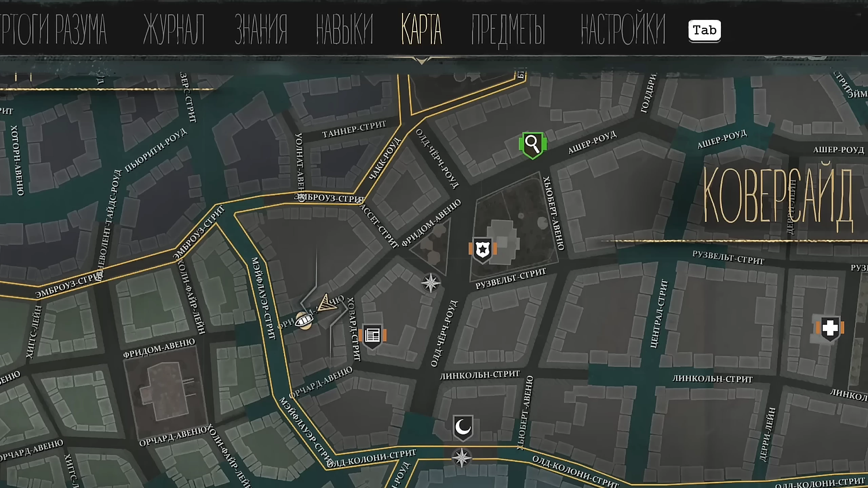The width and height of the screenshot is (868, 488).
Task: Go to the Настройки tab
Action: (x=623, y=29)
